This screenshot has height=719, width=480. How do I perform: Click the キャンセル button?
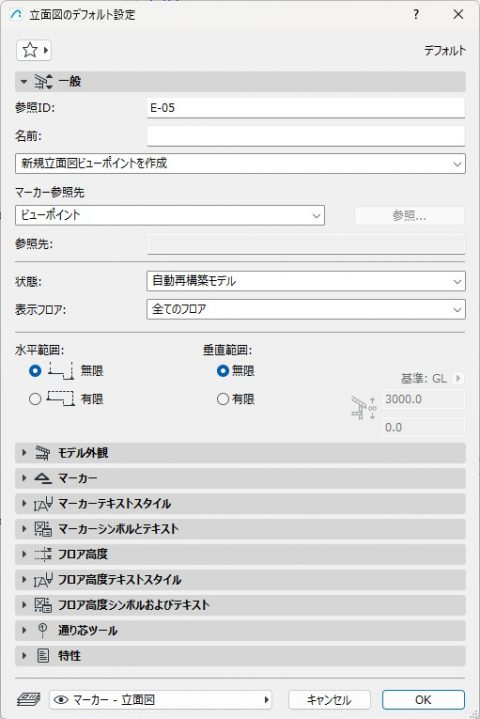(329, 700)
